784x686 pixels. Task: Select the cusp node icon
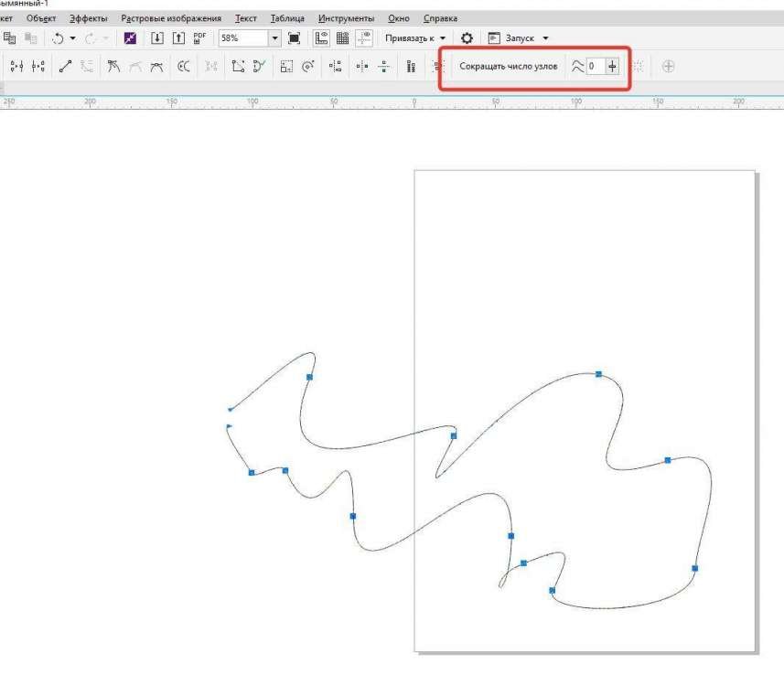pyautogui.click(x=113, y=66)
